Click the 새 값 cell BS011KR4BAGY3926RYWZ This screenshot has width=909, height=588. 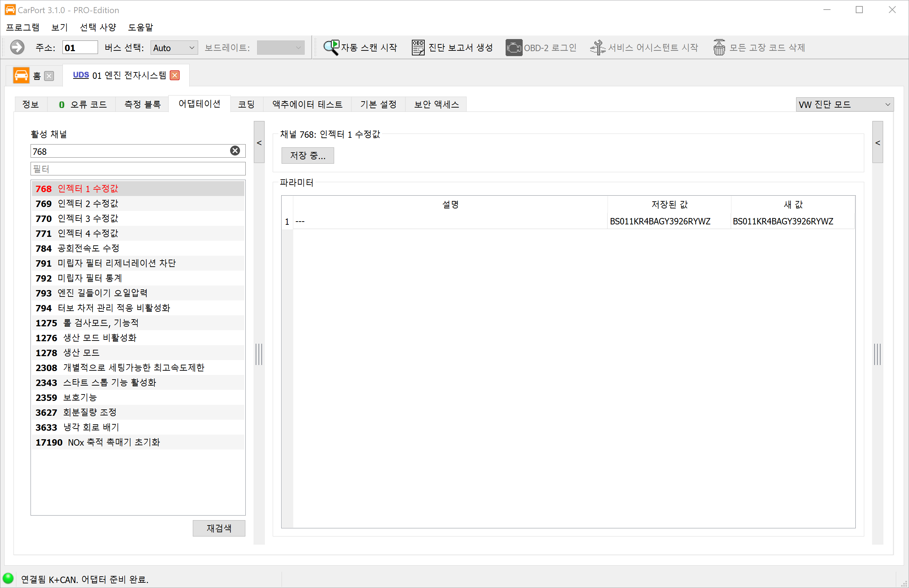coord(793,221)
